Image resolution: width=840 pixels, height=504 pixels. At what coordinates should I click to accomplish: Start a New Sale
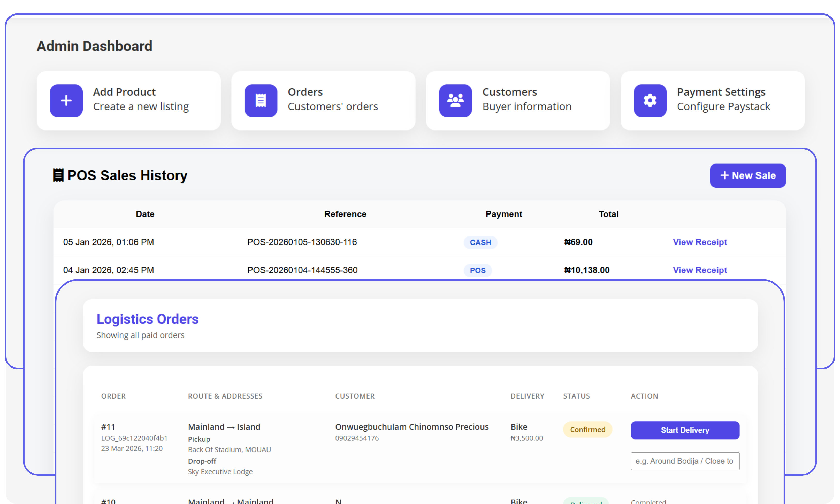(x=748, y=175)
